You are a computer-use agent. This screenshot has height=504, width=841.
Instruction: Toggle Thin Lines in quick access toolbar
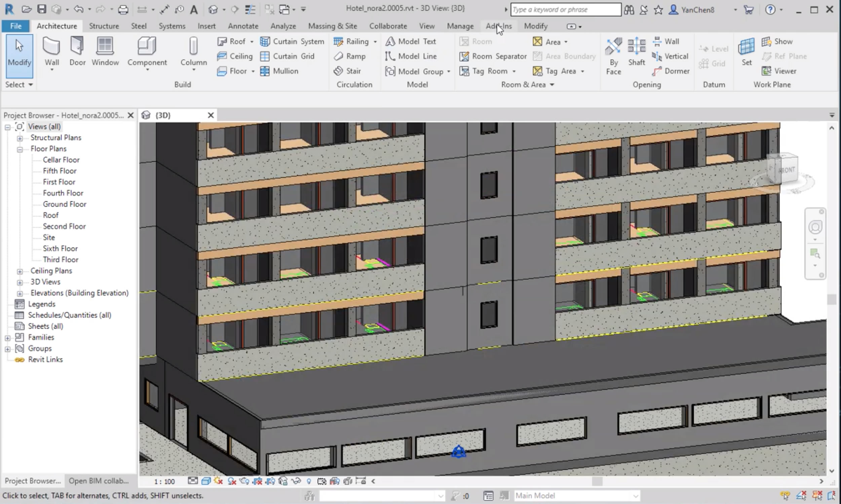(x=250, y=9)
